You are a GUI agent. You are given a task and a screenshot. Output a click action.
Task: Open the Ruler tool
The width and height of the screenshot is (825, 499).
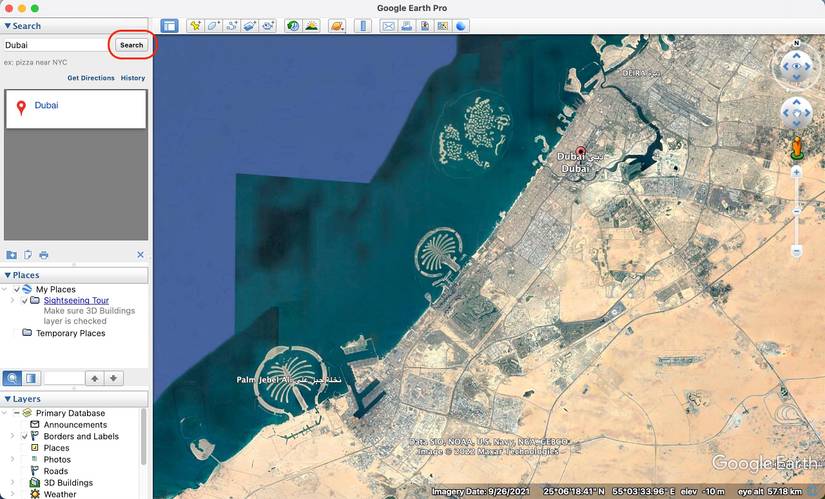pos(363,26)
